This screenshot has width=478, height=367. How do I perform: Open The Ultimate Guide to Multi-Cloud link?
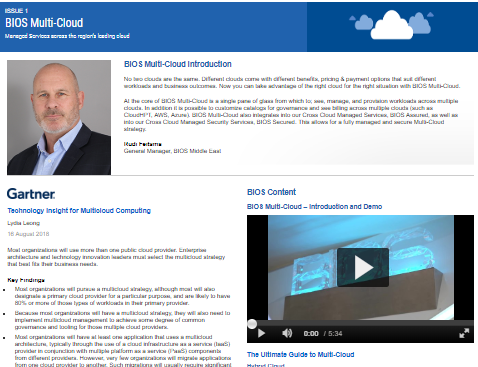300,354
